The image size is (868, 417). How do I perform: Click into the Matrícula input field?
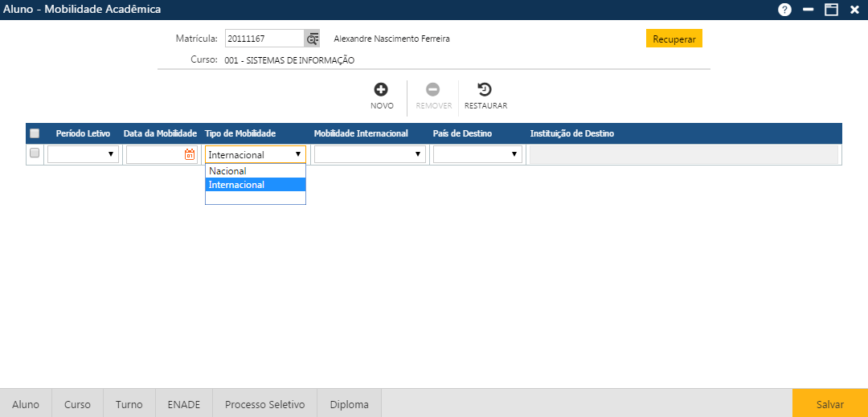pyautogui.click(x=264, y=39)
